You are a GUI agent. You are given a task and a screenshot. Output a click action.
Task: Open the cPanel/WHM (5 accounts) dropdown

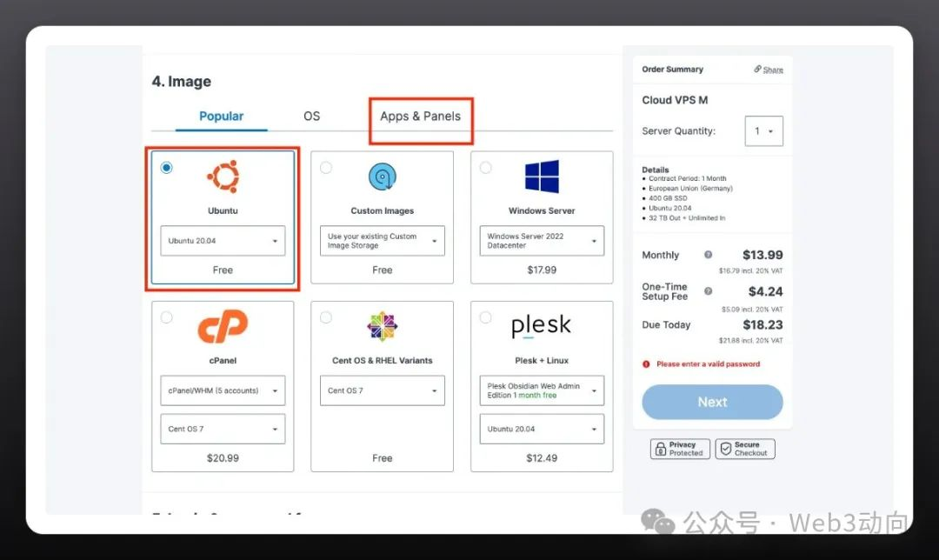point(223,390)
